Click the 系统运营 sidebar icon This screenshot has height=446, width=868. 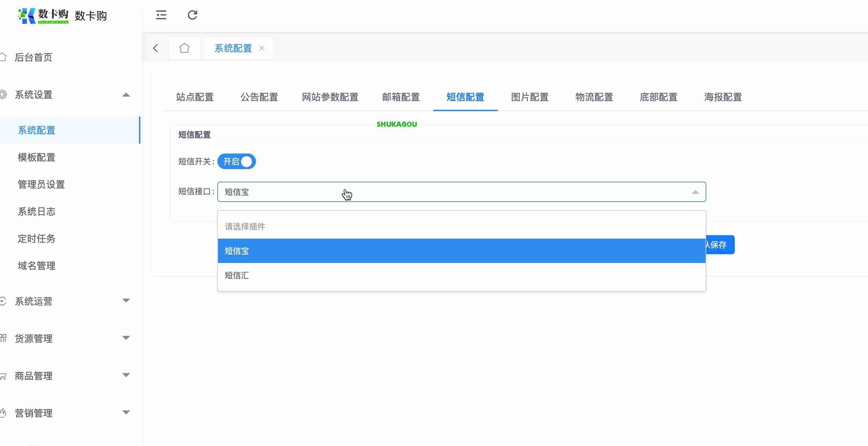pos(3,301)
